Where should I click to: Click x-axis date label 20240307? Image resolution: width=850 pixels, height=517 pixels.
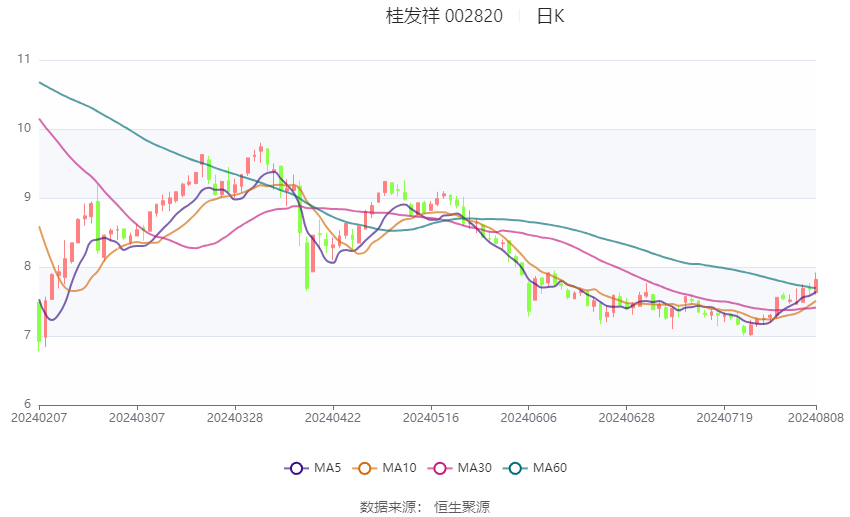137,418
